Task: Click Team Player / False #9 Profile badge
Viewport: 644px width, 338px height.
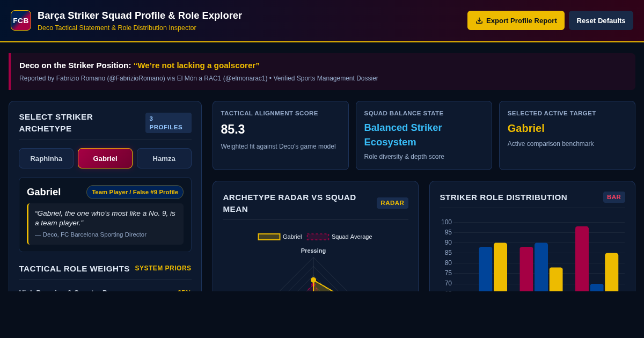Action: tap(135, 192)
